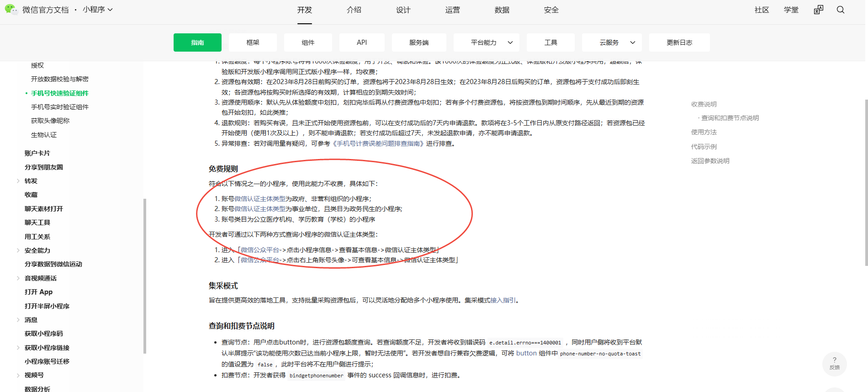Switch to the 运营 top tab
This screenshot has width=868, height=392.
tap(453, 10)
